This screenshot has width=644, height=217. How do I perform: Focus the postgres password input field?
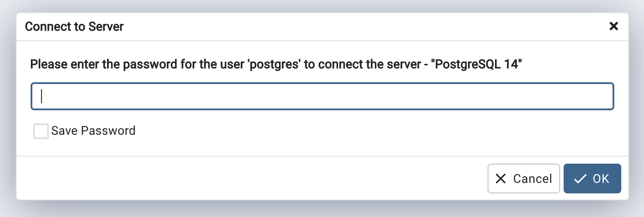322,96
